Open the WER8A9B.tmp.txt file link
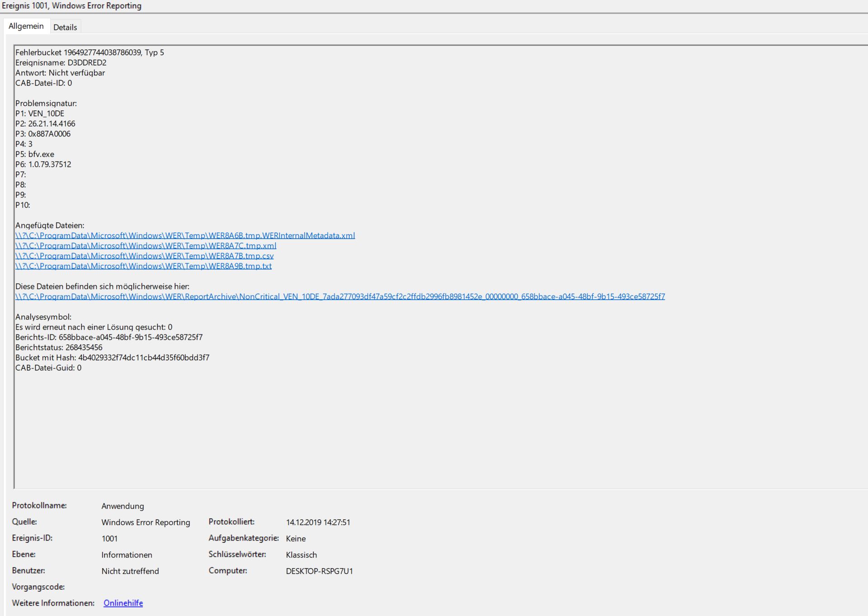This screenshot has height=616, width=868. click(143, 266)
